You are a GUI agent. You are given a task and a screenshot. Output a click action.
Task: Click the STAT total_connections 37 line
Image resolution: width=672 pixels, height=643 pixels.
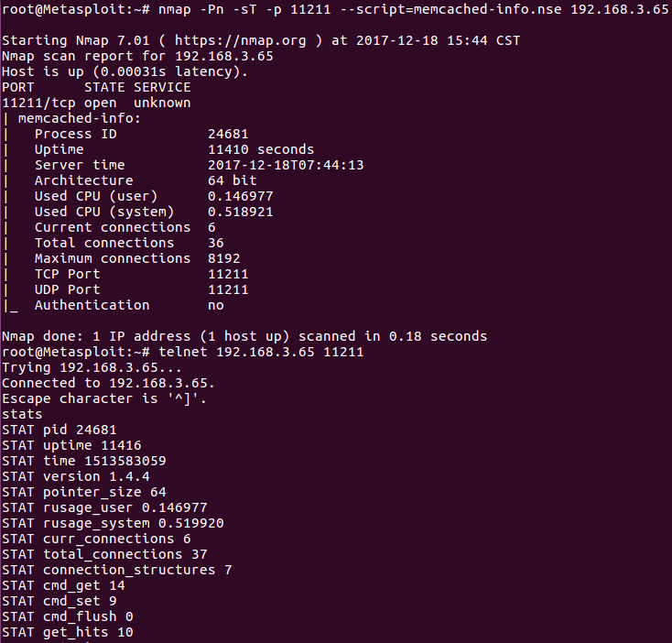tap(104, 554)
